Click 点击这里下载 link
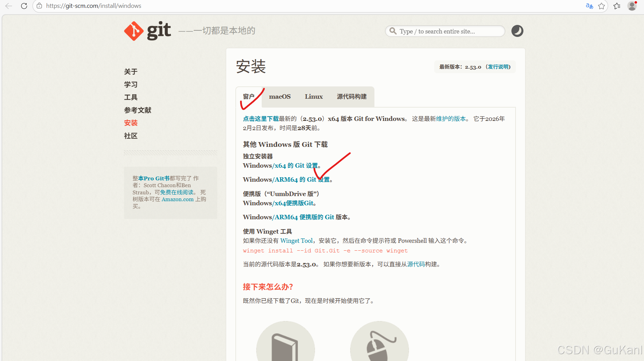The height and width of the screenshot is (361, 644). pos(261,119)
